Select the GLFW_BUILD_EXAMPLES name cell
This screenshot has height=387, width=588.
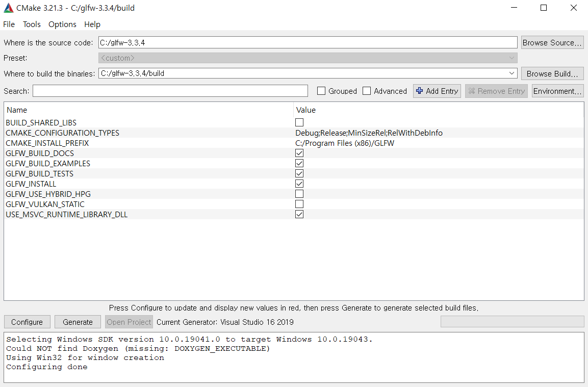(48, 163)
